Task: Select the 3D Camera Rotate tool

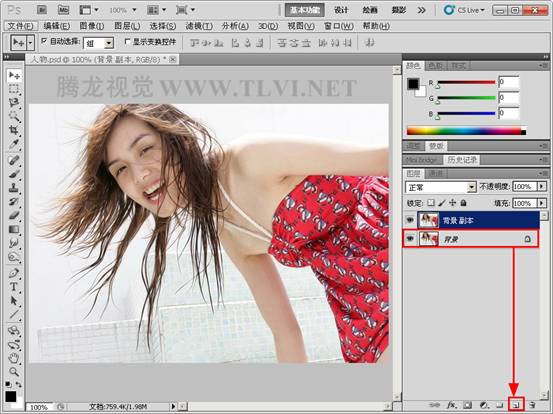Action: 14,345
